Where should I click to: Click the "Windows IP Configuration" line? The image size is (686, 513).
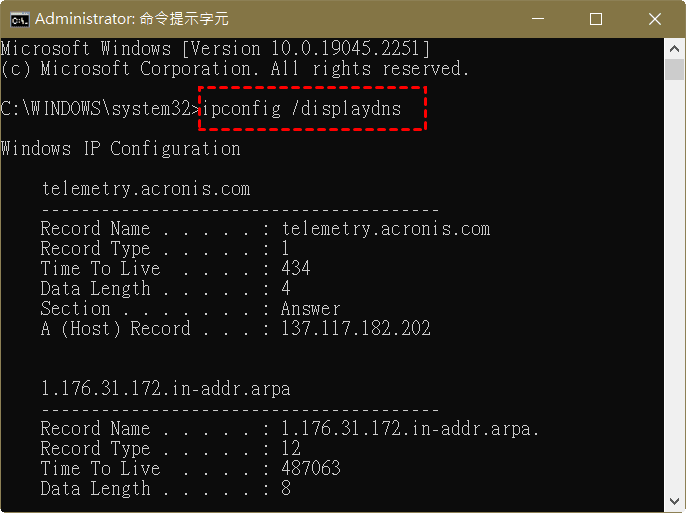tap(121, 148)
